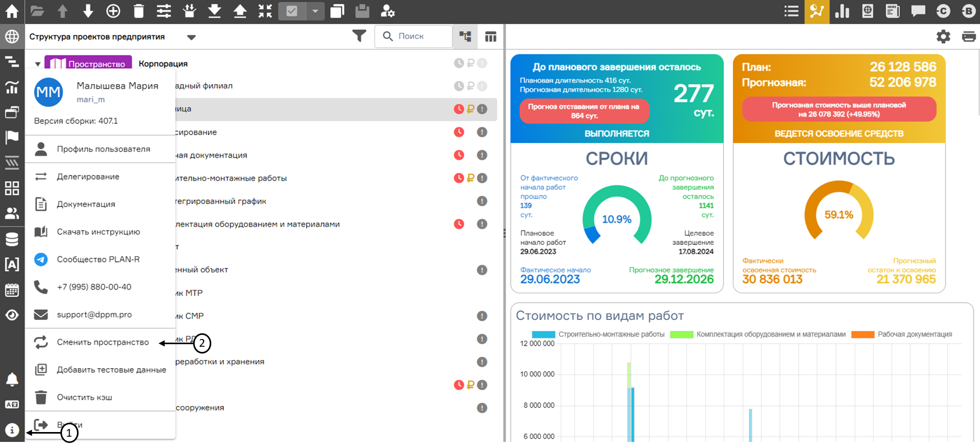Viewport: 980px width, 444px height.
Task: Toggle the eye visibility sidebar icon
Action: pyautogui.click(x=11, y=315)
